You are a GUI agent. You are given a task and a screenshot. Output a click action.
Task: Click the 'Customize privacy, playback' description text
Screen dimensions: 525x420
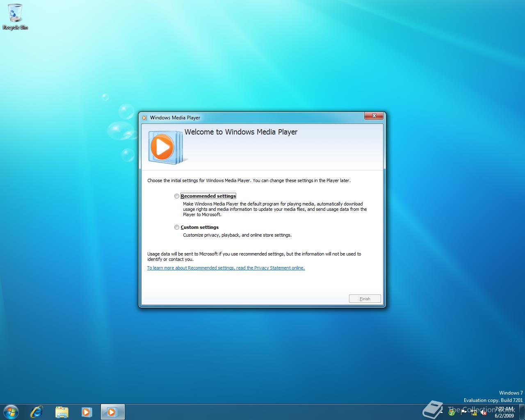237,235
